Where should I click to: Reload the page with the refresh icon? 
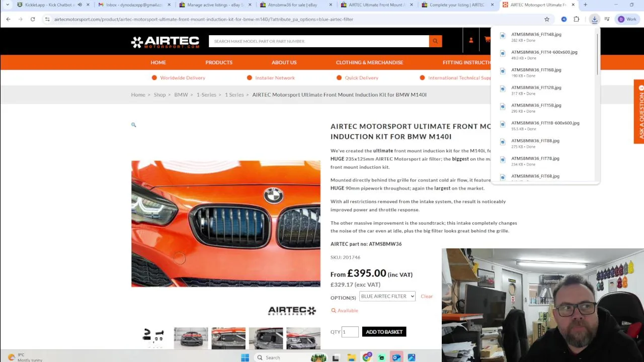(33, 19)
